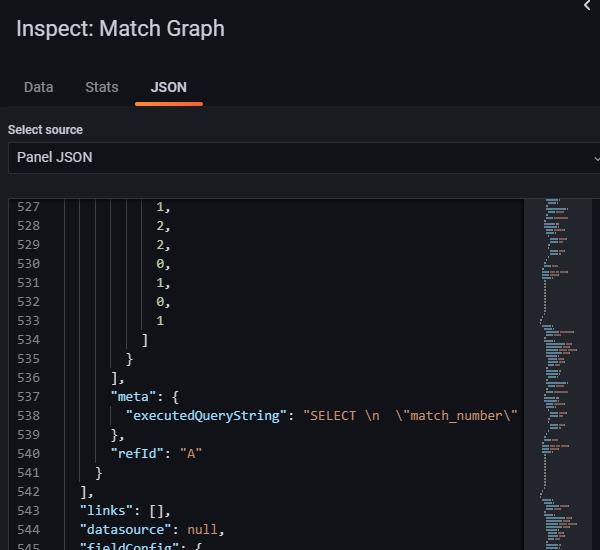Switch to the Data tab

(x=39, y=87)
